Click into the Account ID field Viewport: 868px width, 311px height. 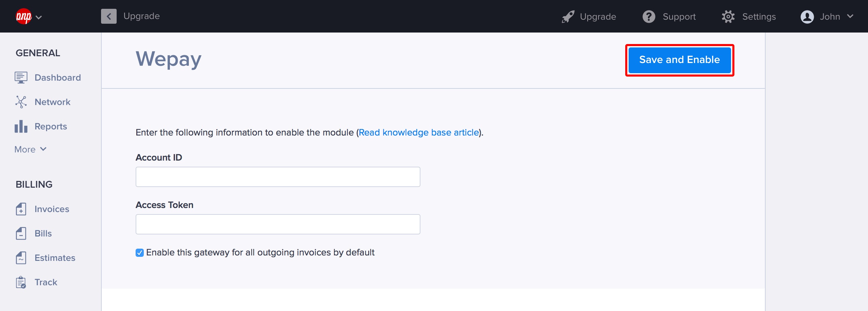(278, 177)
